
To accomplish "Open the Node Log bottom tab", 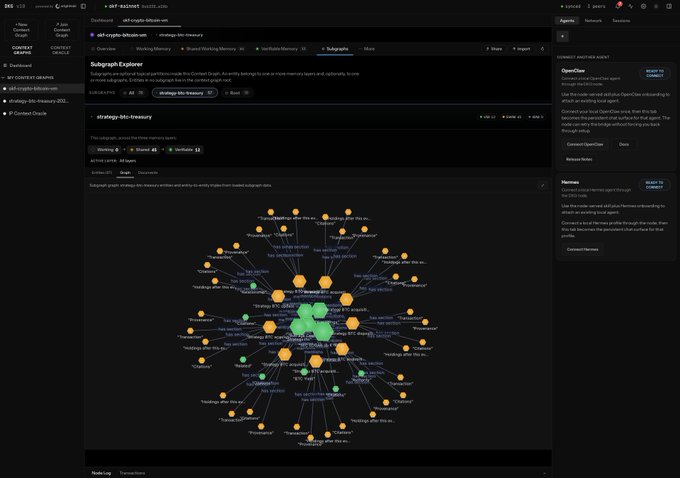I will pyautogui.click(x=101, y=473).
